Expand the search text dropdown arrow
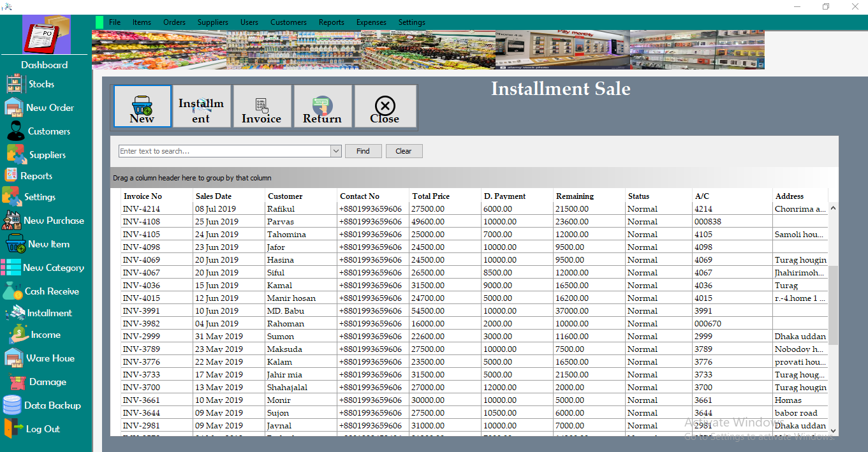This screenshot has width=868, height=452. click(335, 151)
